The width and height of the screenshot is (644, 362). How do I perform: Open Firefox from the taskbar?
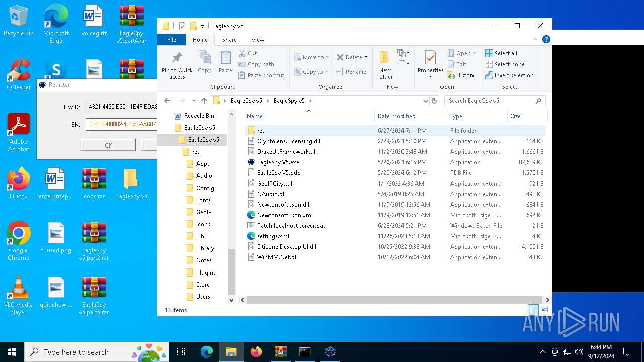pyautogui.click(x=256, y=352)
